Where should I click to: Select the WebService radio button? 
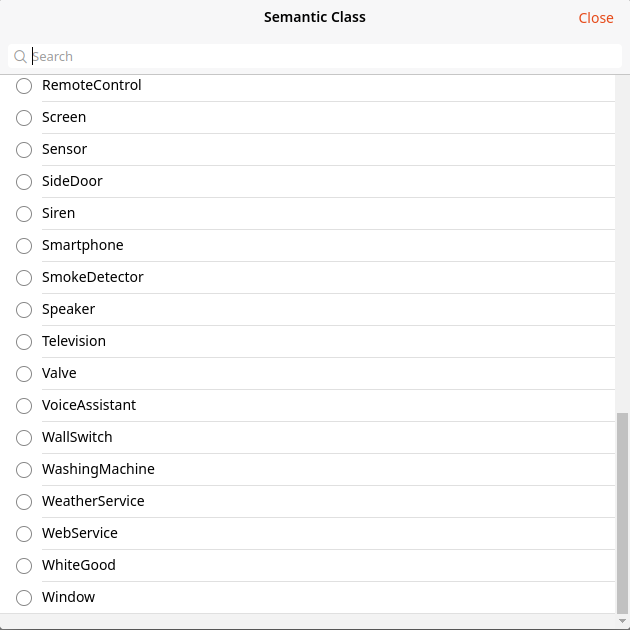pyautogui.click(x=24, y=534)
